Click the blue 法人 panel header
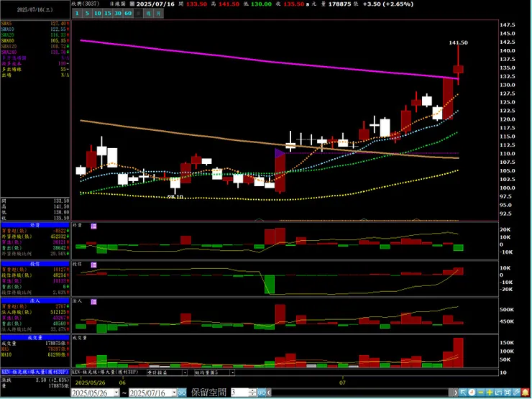The image size is (532, 399). tap(35, 301)
